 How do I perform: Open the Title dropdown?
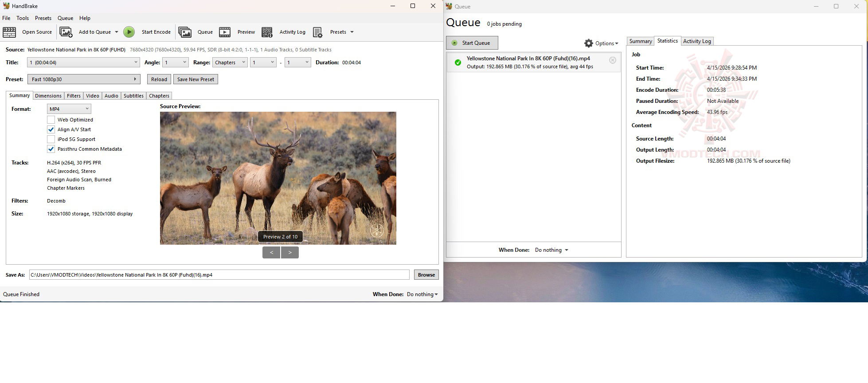pos(83,63)
